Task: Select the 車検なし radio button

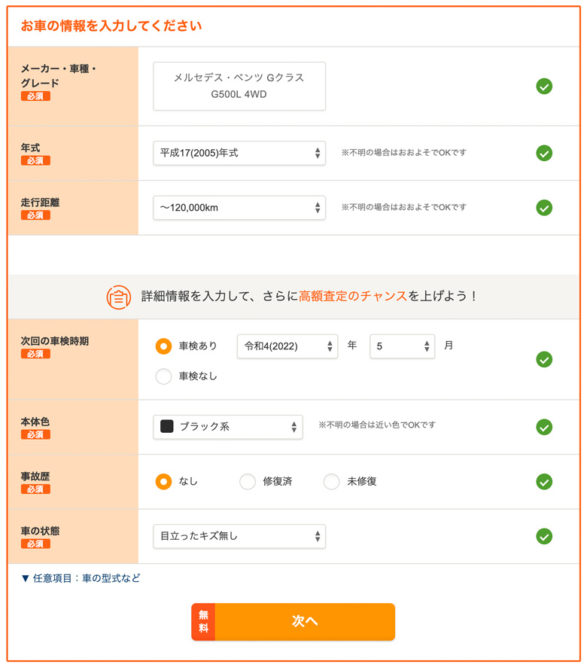Action: [163, 376]
